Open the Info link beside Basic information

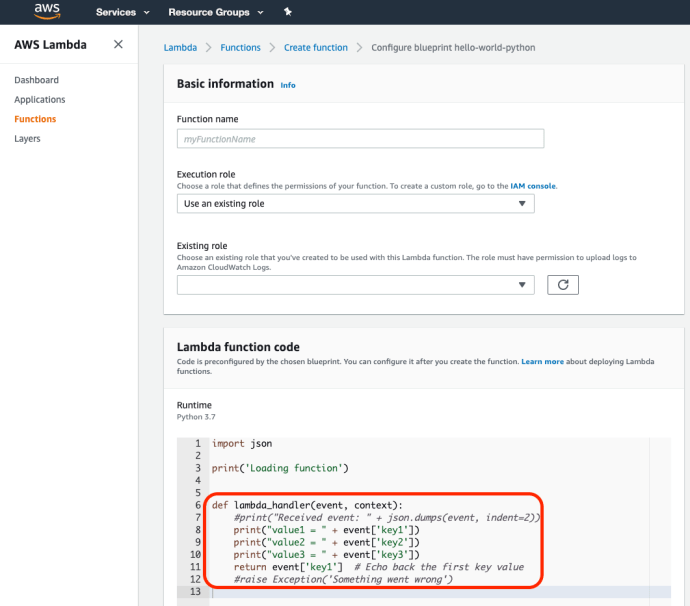click(x=288, y=85)
